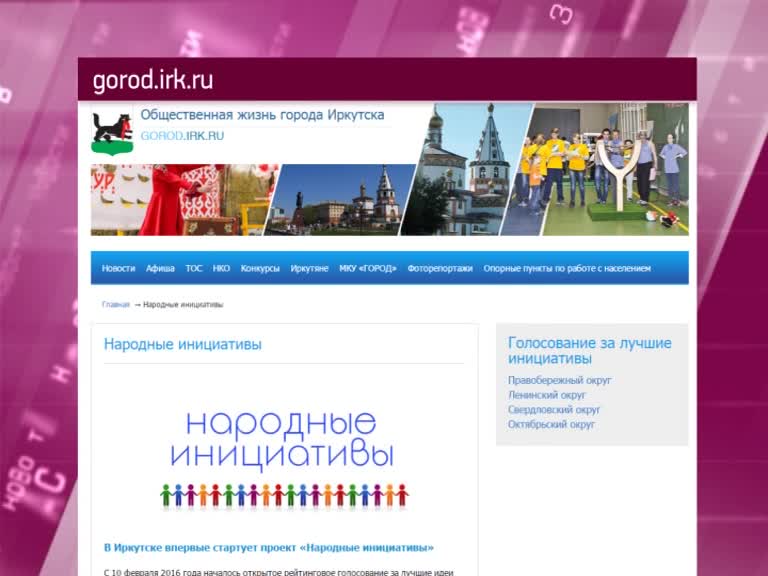Open Октябрьский округ voting link

click(x=552, y=424)
